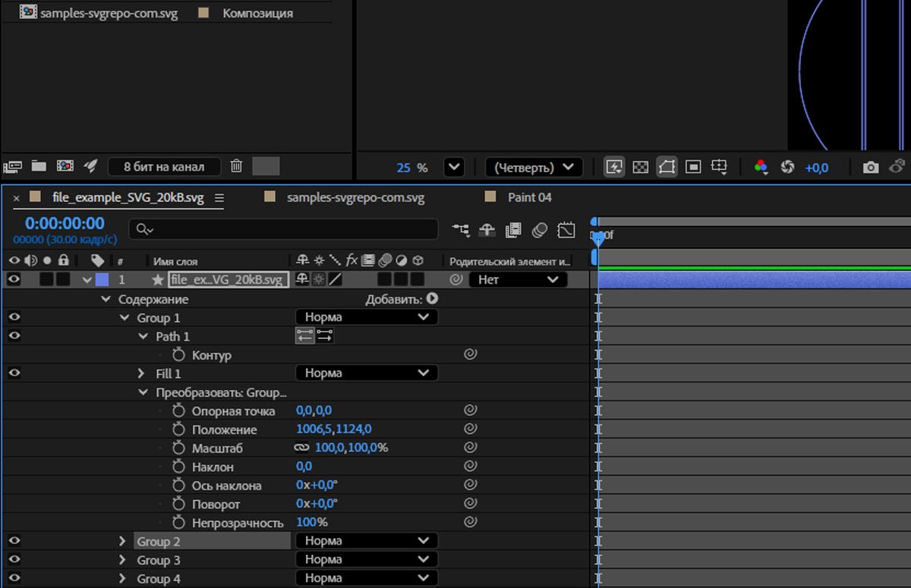Viewport: 911px width, 588px height.
Task: Toggle the transparency grid in viewer
Action: pos(641,167)
